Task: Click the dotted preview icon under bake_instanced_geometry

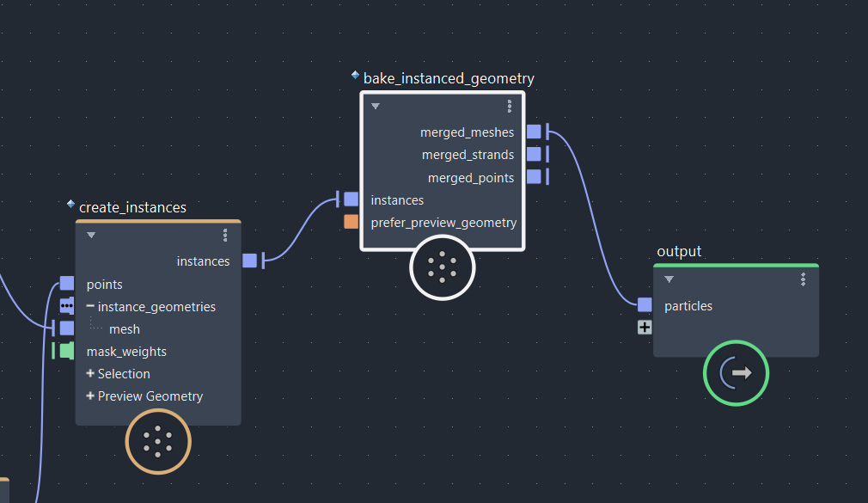Action: [x=442, y=267]
